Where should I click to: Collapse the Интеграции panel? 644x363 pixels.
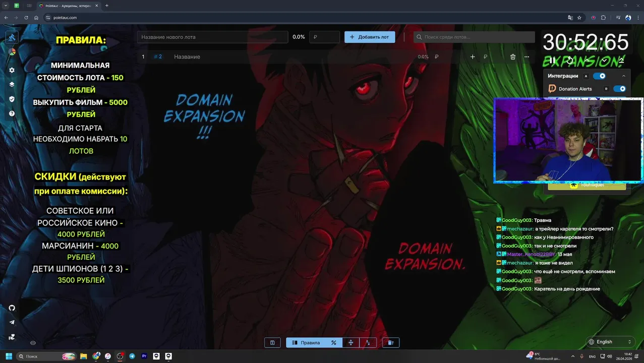tap(624, 76)
